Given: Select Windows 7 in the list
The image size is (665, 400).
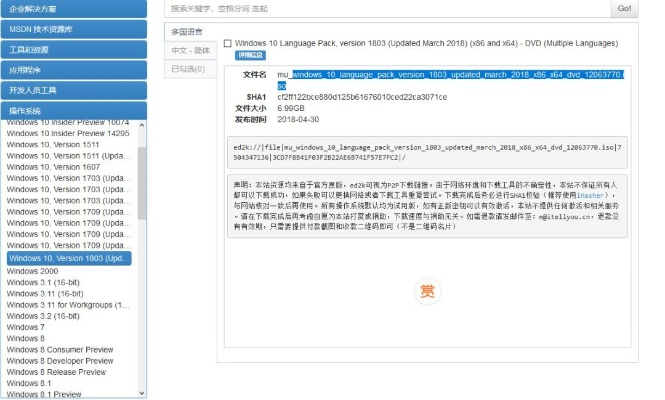Looking at the screenshot, I should (x=25, y=327).
